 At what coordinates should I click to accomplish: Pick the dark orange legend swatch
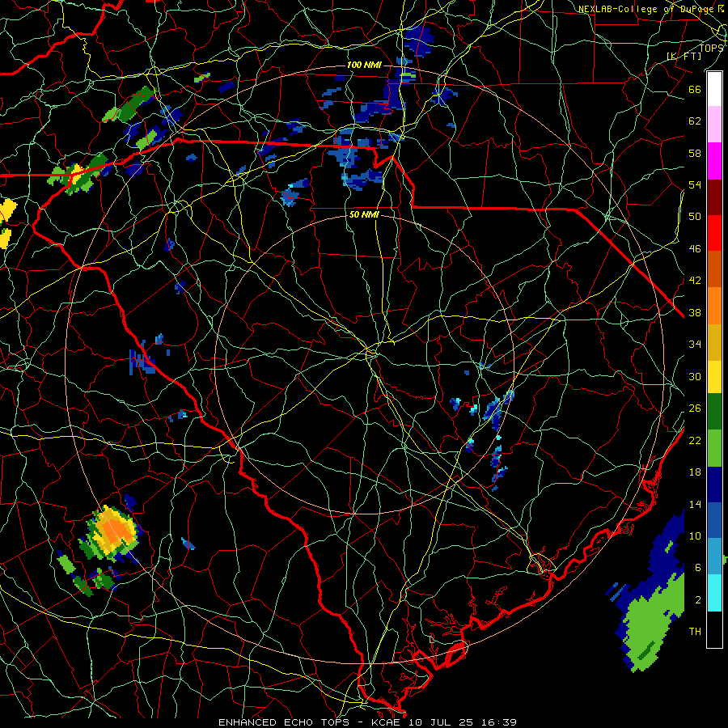pyautogui.click(x=714, y=269)
